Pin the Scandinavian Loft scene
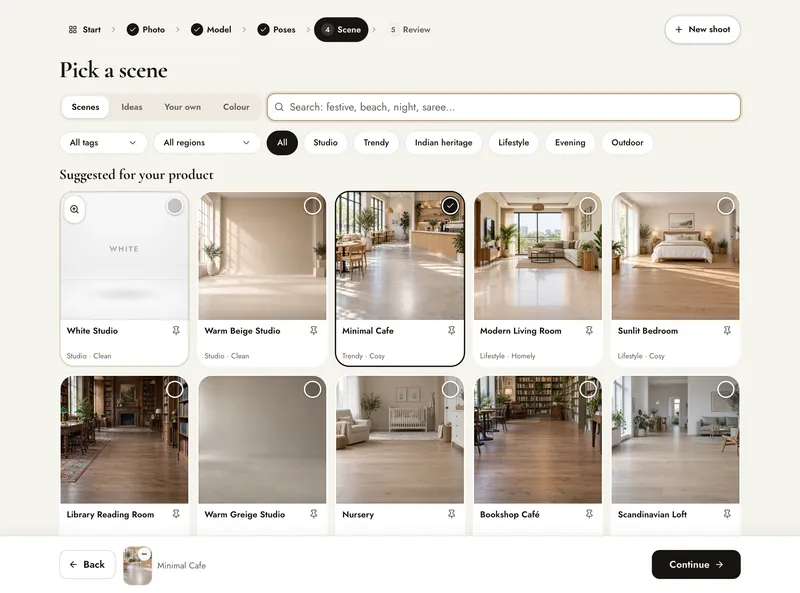Viewport: 800px width, 593px height. [x=727, y=514]
